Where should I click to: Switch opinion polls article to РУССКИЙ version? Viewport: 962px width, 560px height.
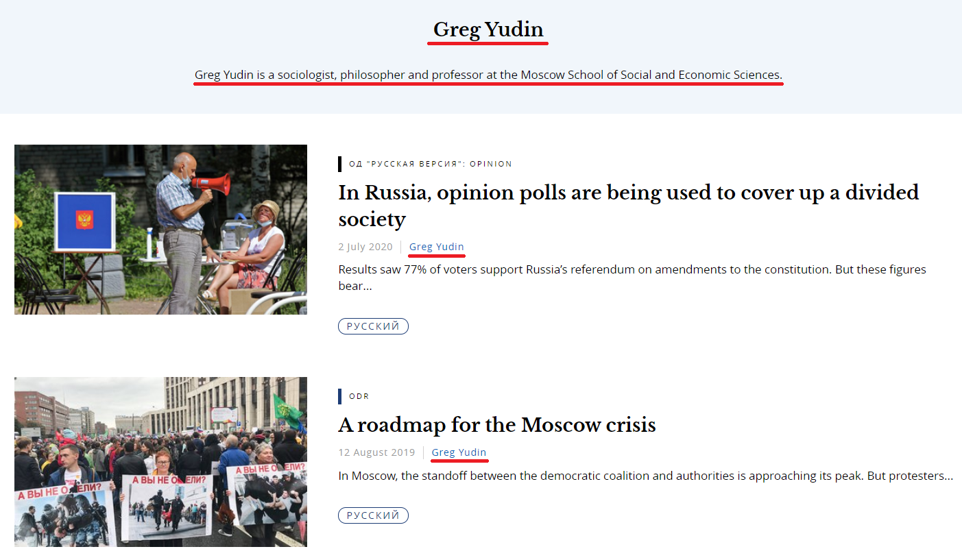coord(373,326)
